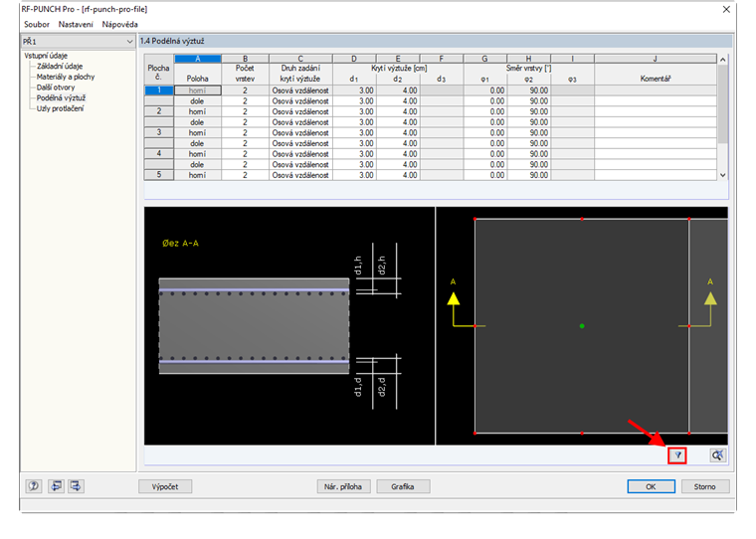Open Další otvory in the tree
This screenshot has width=756, height=539.
pos(56,88)
